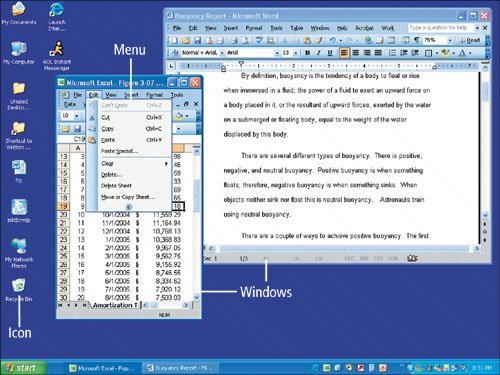Click the Save icon in Word toolbar
This screenshot has width=500, height=375.
[197, 40]
